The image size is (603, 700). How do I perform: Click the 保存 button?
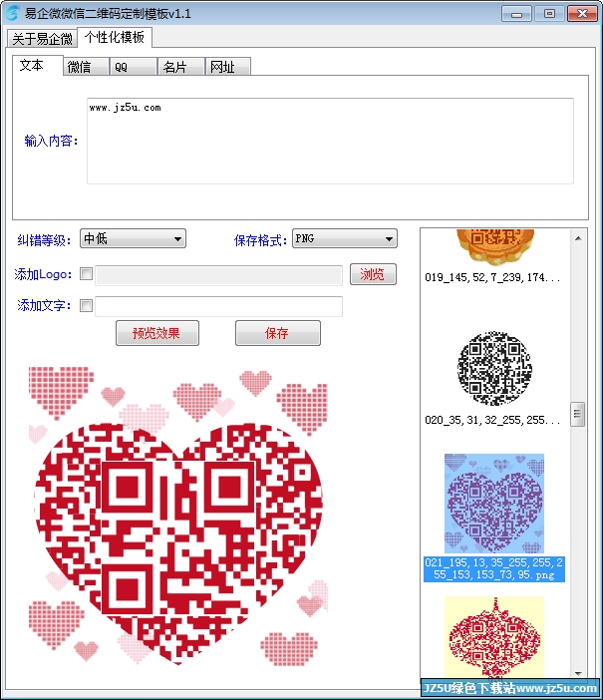pyautogui.click(x=278, y=333)
